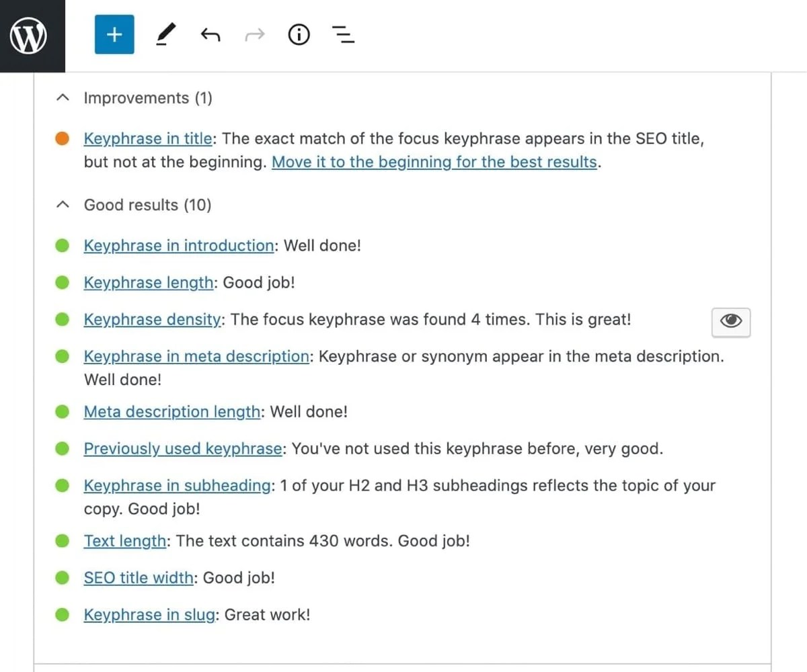
Task: Select the Edit tool in the toolbar
Action: [x=165, y=34]
